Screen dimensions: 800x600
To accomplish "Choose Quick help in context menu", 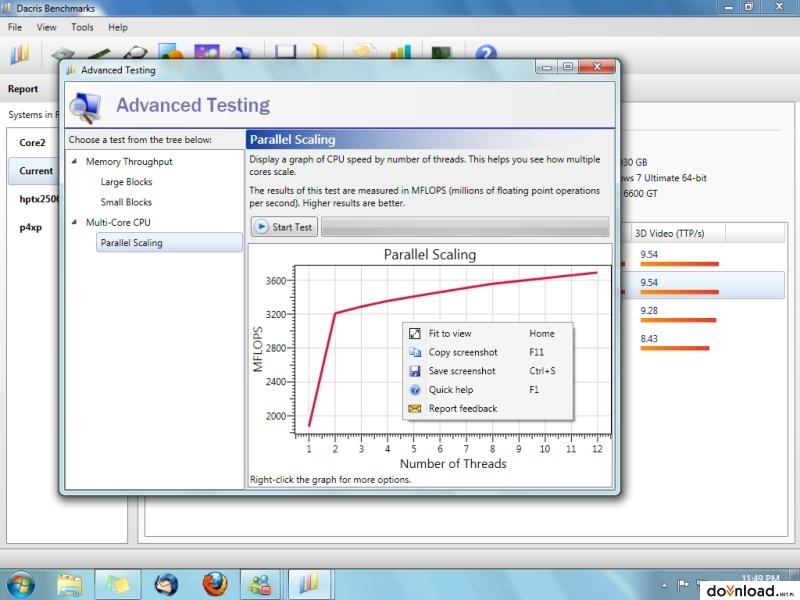I will 487,390.
